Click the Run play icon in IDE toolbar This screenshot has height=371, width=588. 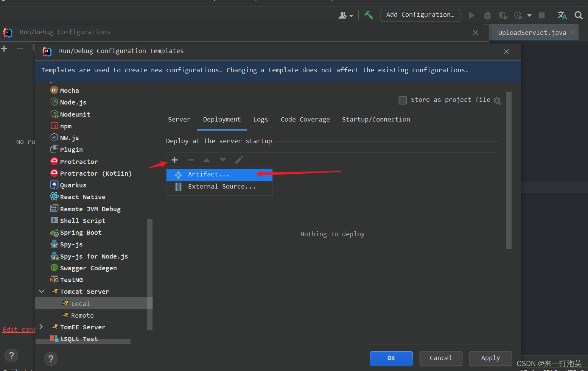(471, 15)
